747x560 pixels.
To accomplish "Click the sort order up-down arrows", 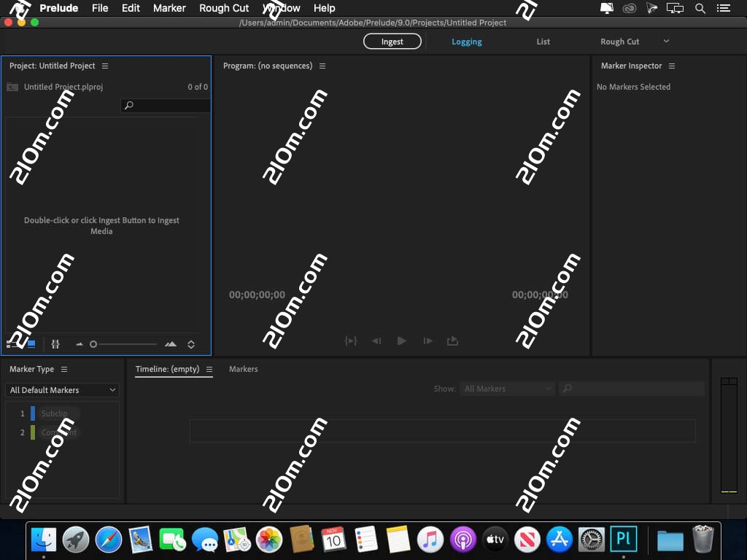I will click(x=191, y=344).
